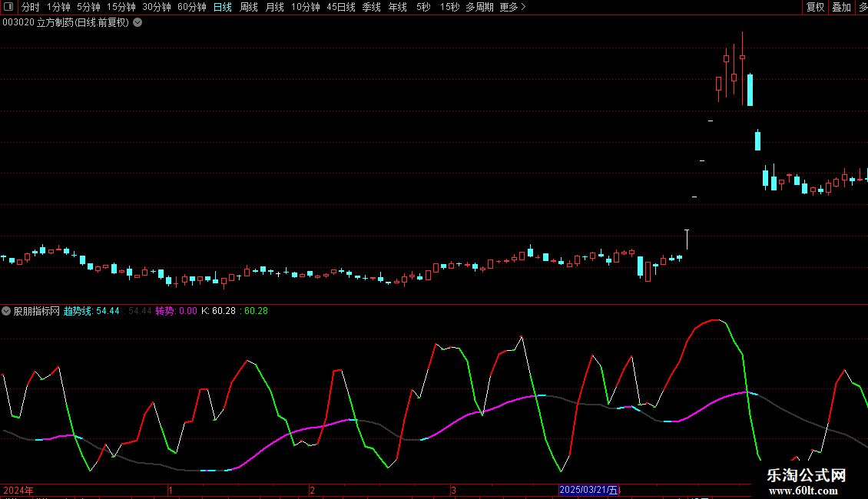This screenshot has height=499, width=868.
Task: Select the 15秒 chart period
Action: [x=449, y=7]
